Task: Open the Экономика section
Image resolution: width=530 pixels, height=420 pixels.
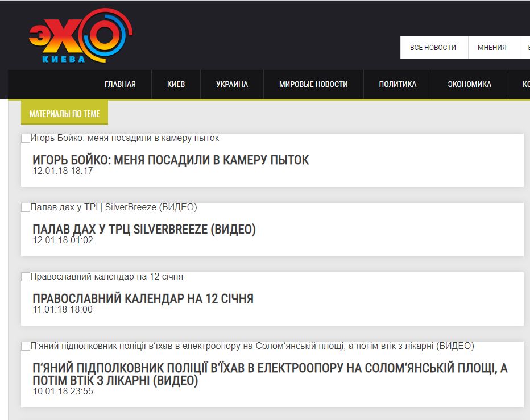Action: tap(469, 84)
